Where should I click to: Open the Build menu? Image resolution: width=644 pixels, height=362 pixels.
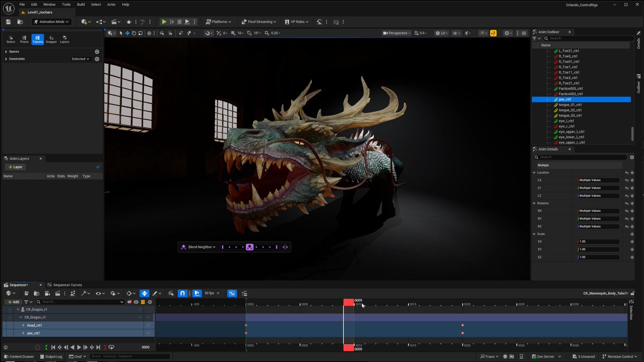[80, 4]
